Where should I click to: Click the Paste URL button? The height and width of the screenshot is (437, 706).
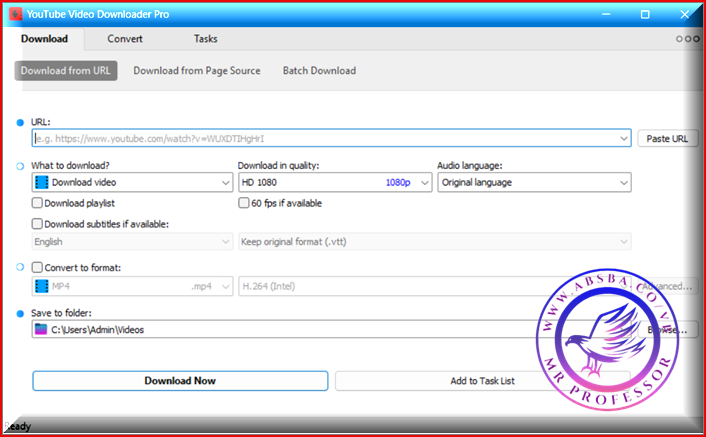tap(667, 139)
